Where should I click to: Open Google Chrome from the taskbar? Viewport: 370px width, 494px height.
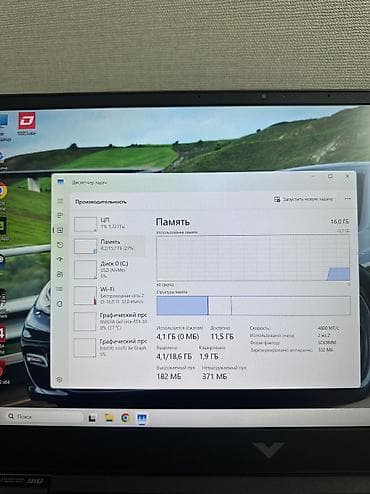point(125,417)
